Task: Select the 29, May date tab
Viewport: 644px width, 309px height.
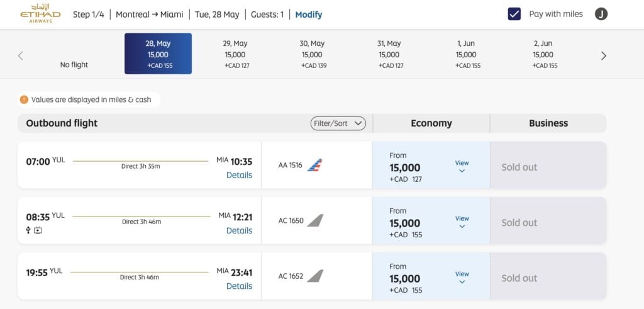Action: tap(235, 54)
